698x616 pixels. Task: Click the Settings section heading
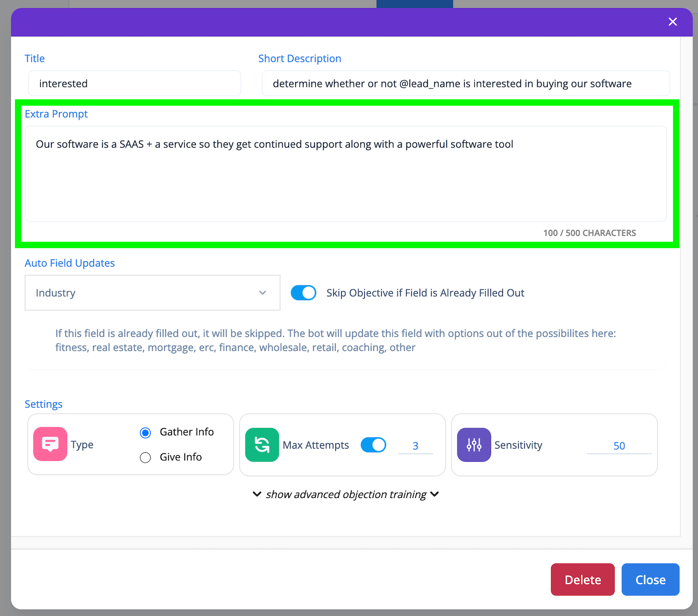coord(44,404)
